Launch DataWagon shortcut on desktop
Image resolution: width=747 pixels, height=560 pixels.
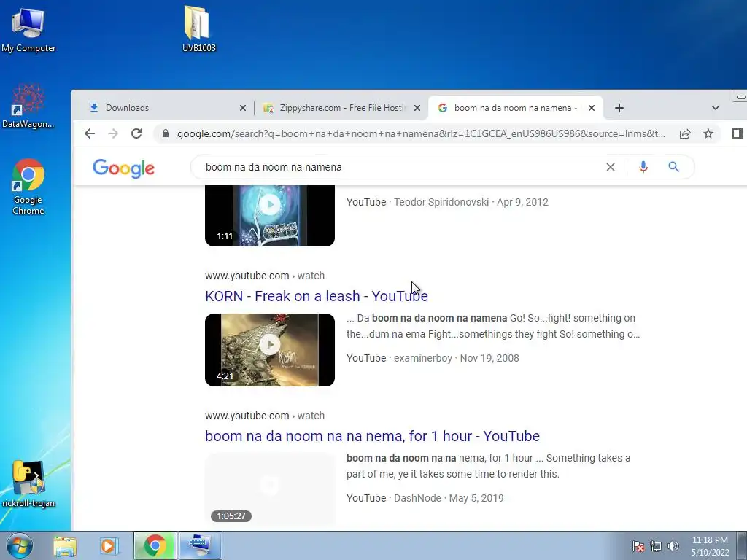pos(28,106)
